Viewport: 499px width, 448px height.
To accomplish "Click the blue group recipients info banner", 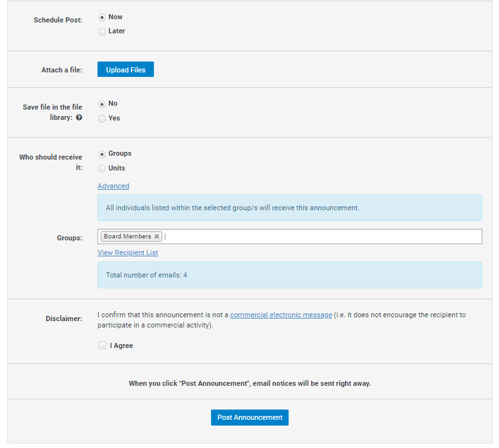I will [289, 208].
